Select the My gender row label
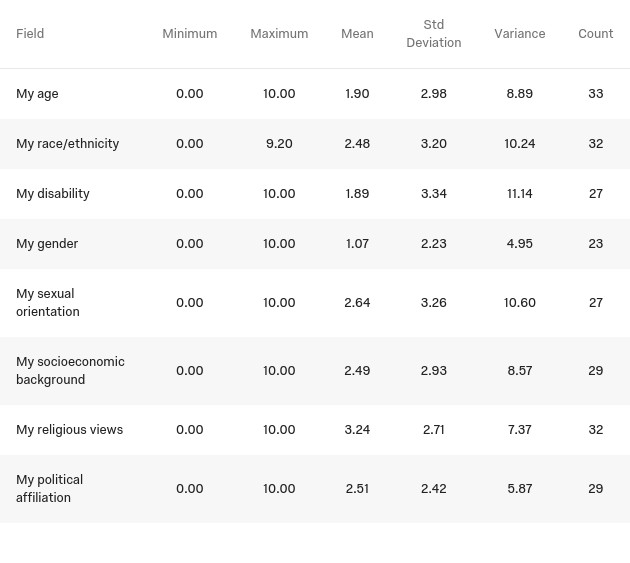 click(47, 244)
